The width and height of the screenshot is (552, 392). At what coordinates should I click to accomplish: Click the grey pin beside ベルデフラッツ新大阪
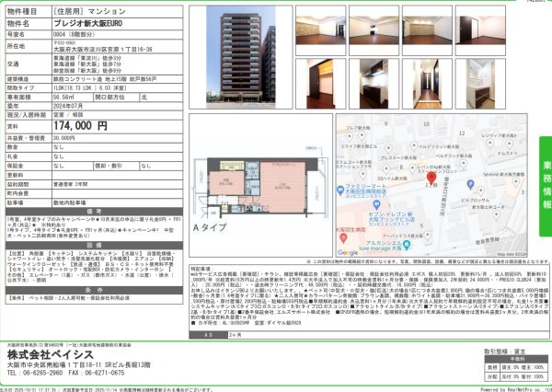tap(414, 145)
